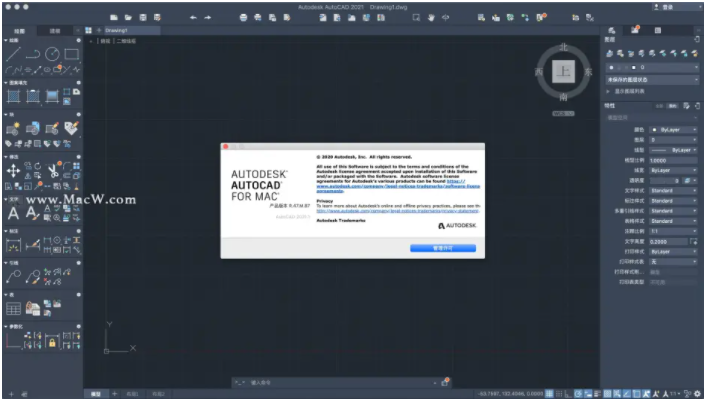Switch to the 布局1 layout tab
704x400 pixels.
pos(132,394)
